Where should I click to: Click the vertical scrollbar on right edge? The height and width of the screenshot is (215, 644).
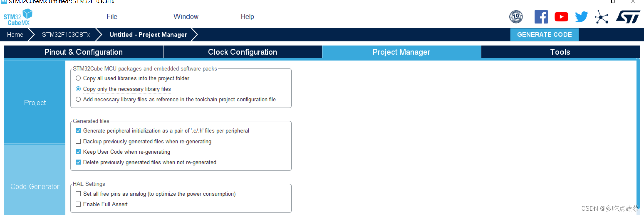coord(638,134)
